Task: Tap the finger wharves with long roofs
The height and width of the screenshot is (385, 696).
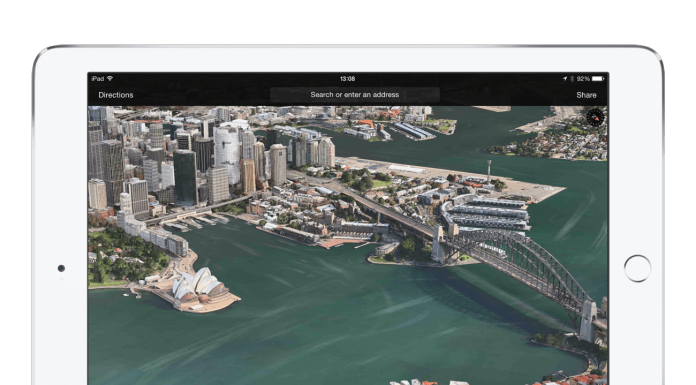Action: point(488,212)
